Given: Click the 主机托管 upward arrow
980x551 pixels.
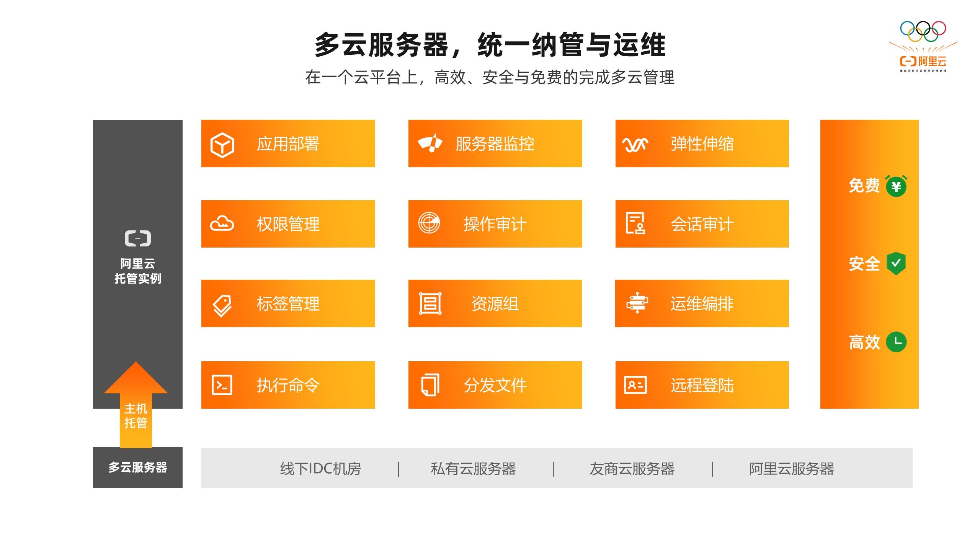Looking at the screenshot, I should click(x=136, y=404).
